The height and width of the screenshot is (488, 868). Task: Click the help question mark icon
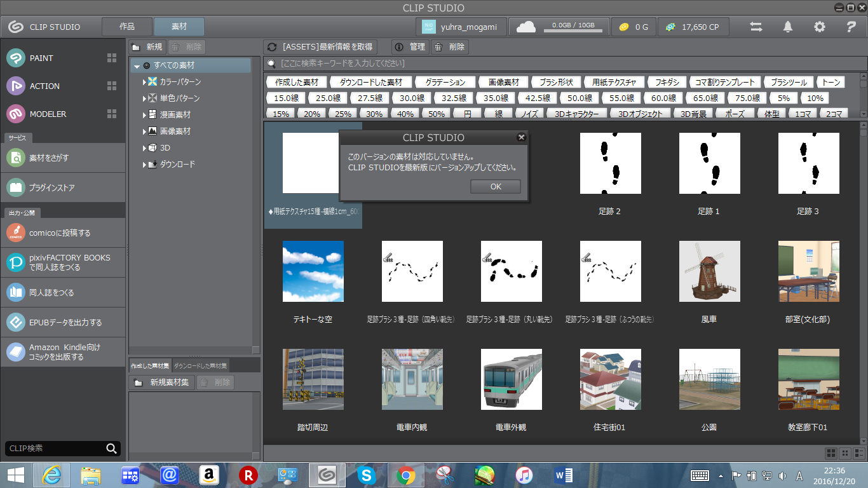tap(851, 27)
